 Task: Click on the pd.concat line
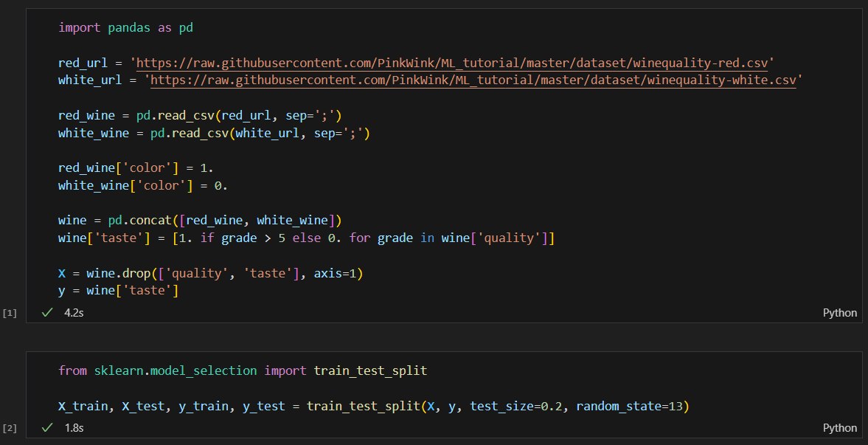pyautogui.click(x=200, y=220)
